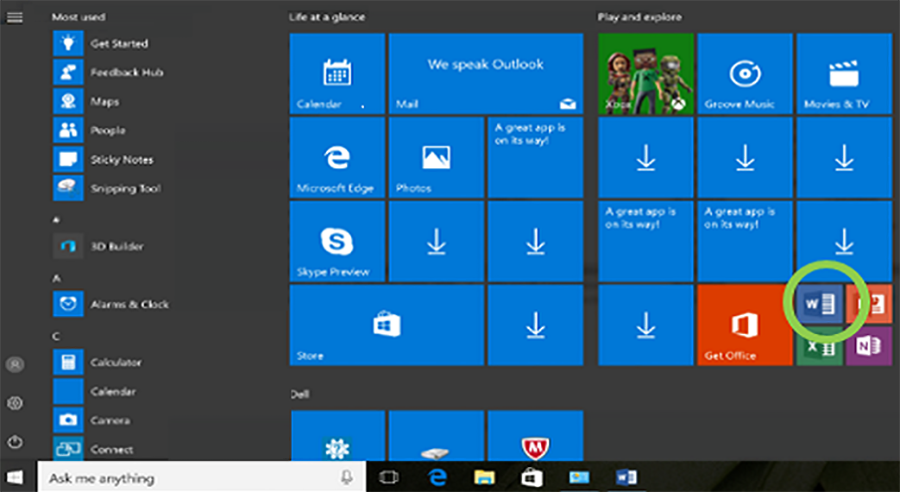The width and height of the screenshot is (900, 492).
Task: Launch the Movies & TV tile
Action: pyautogui.click(x=845, y=73)
